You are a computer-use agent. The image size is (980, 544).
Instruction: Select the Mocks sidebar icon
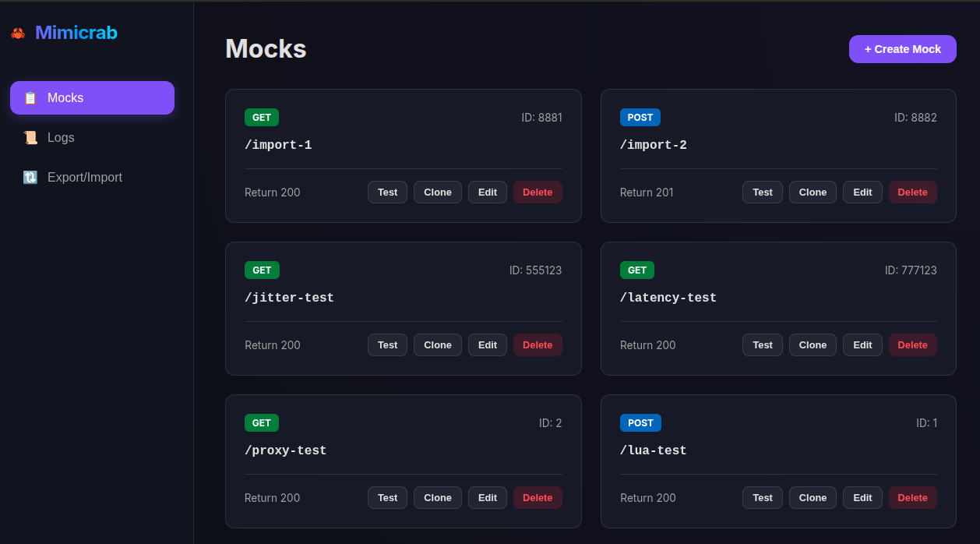[30, 97]
